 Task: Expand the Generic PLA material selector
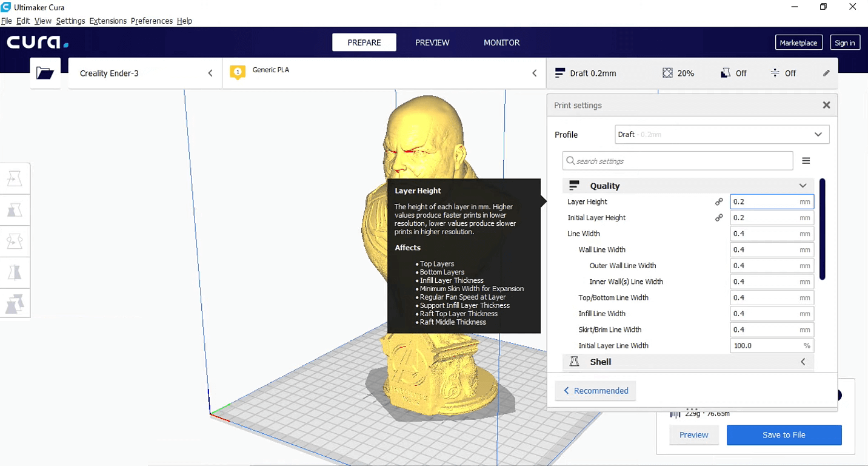click(385, 73)
